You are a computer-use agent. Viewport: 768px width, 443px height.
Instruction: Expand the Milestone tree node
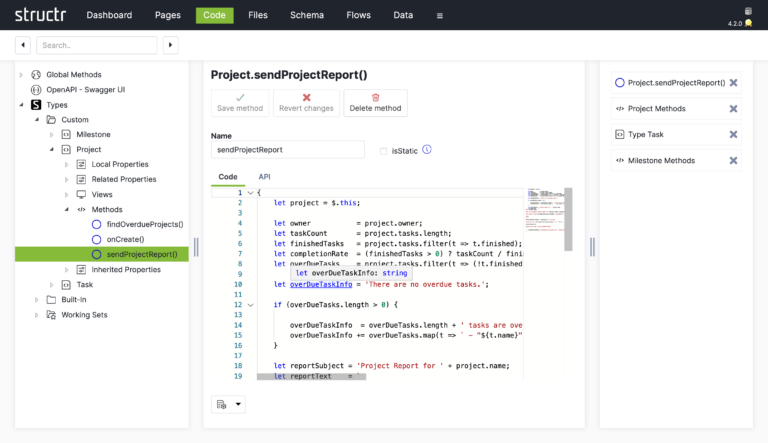click(52, 134)
